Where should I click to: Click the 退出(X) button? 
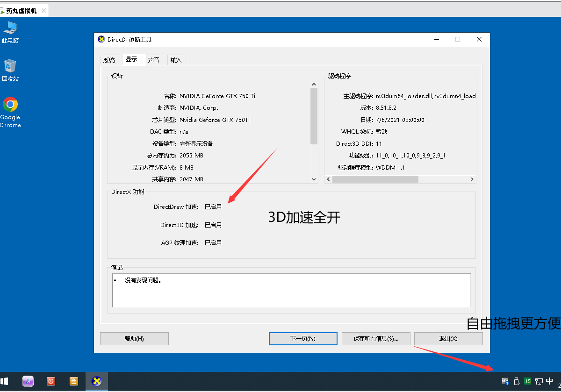coord(448,339)
